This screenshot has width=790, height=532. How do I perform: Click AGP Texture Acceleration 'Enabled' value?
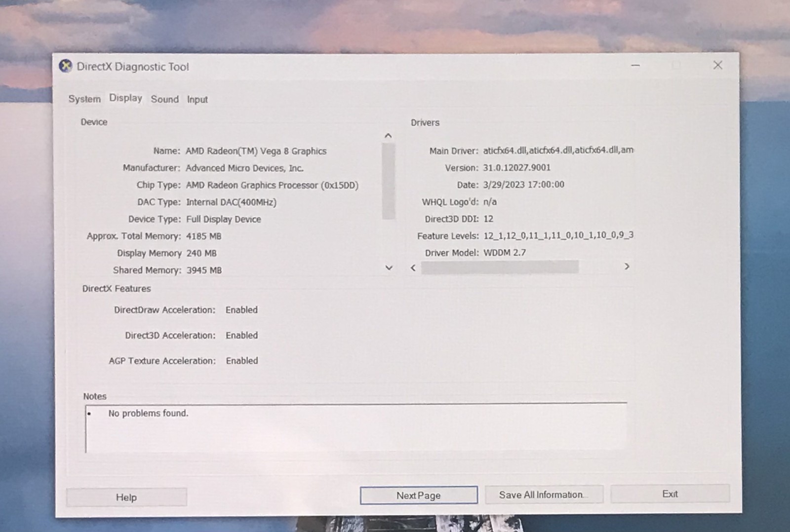tap(242, 361)
